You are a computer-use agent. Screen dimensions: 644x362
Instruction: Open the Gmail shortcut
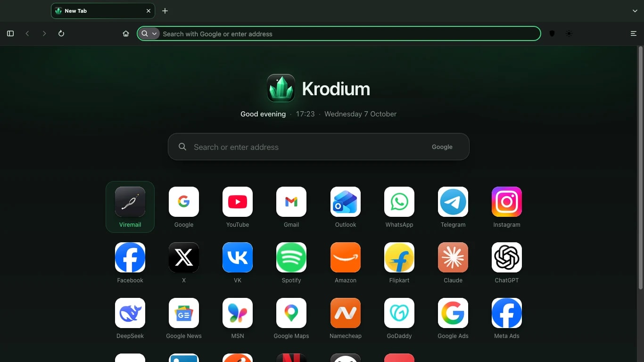tap(291, 207)
